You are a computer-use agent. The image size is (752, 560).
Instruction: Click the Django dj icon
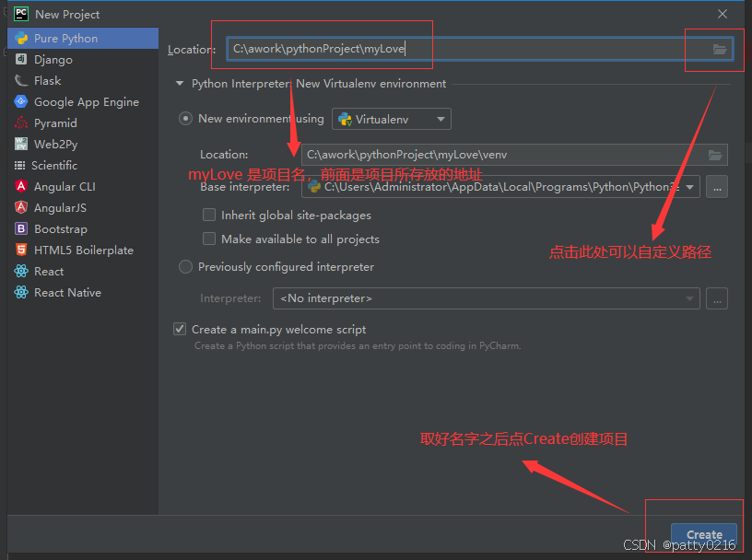pyautogui.click(x=21, y=59)
